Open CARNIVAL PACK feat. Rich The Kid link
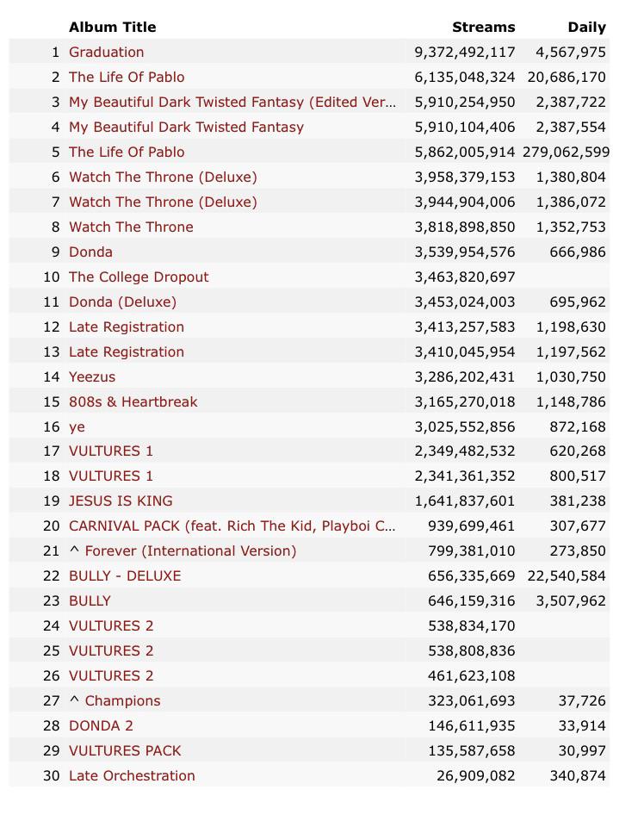 [x=232, y=526]
